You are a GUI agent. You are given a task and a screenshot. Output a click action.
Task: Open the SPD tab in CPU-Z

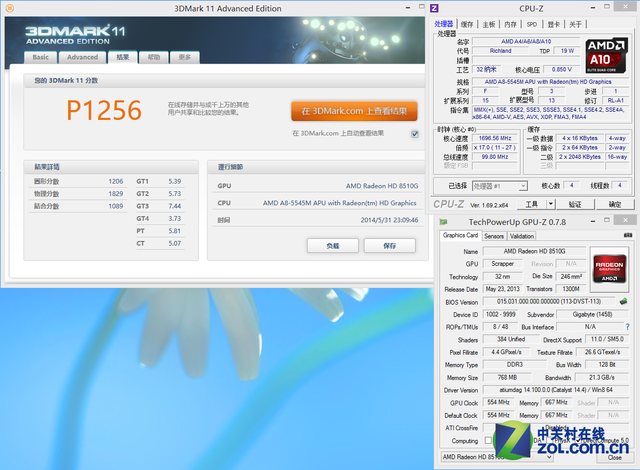pyautogui.click(x=532, y=24)
